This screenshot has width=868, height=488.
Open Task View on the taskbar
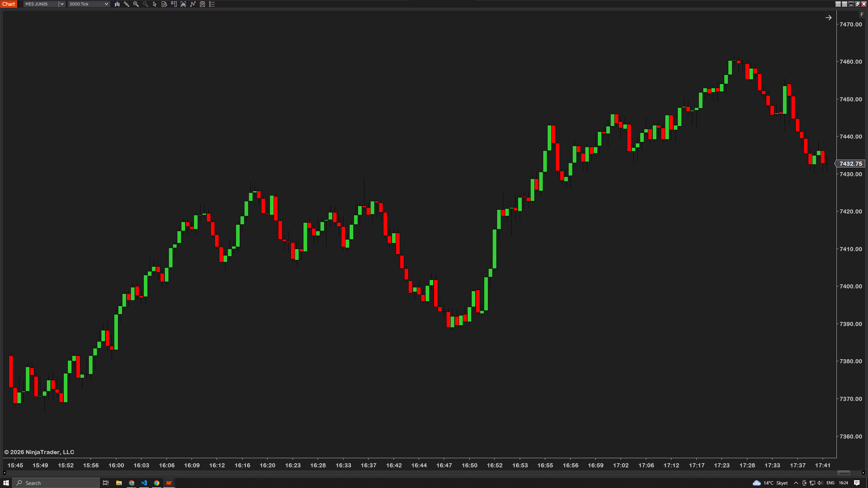(x=106, y=483)
